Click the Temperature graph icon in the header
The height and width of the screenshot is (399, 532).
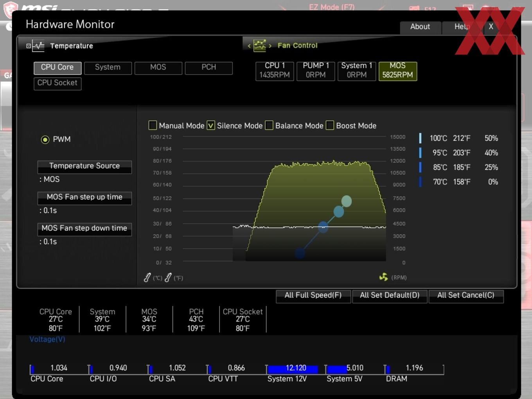tap(38, 46)
